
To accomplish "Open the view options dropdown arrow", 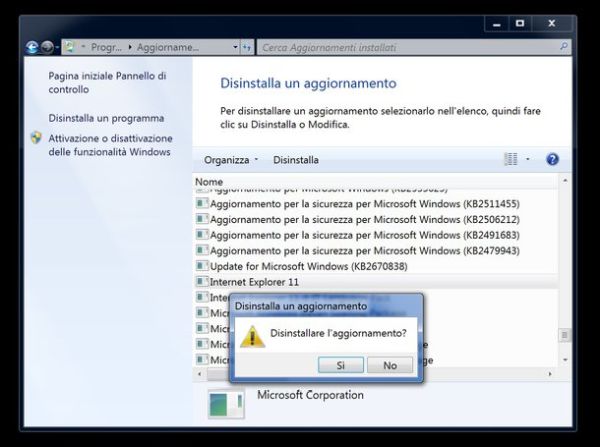I will (528, 159).
